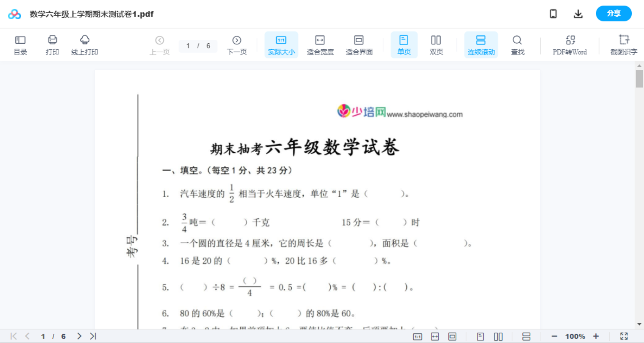The image size is (644, 343).
Task: Switch to 双页 double page layout
Action: point(436,45)
